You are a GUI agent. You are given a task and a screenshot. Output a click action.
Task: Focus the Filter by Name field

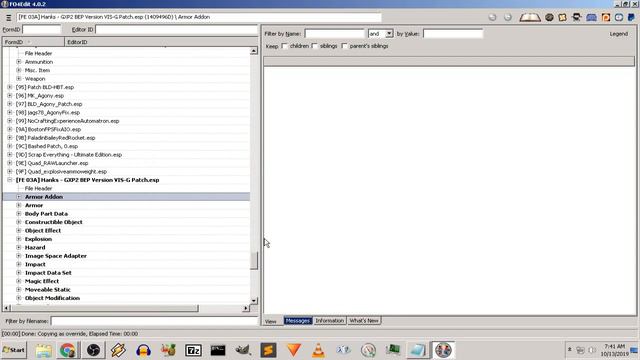335,34
